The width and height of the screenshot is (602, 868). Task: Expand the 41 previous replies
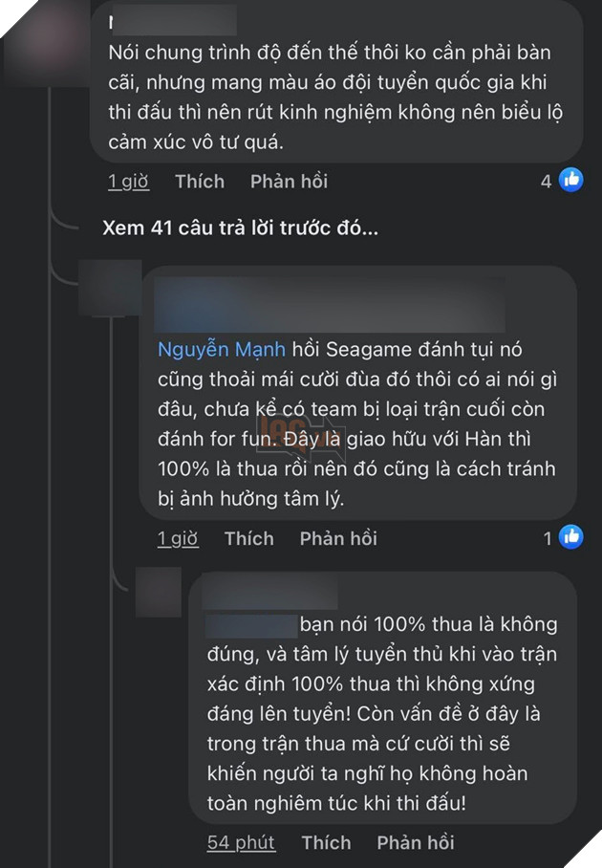pyautogui.click(x=241, y=228)
